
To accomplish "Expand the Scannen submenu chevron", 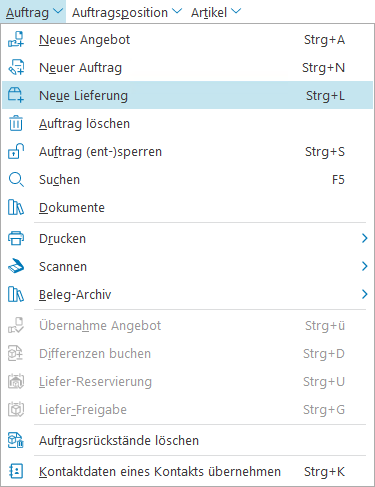I will click(364, 266).
